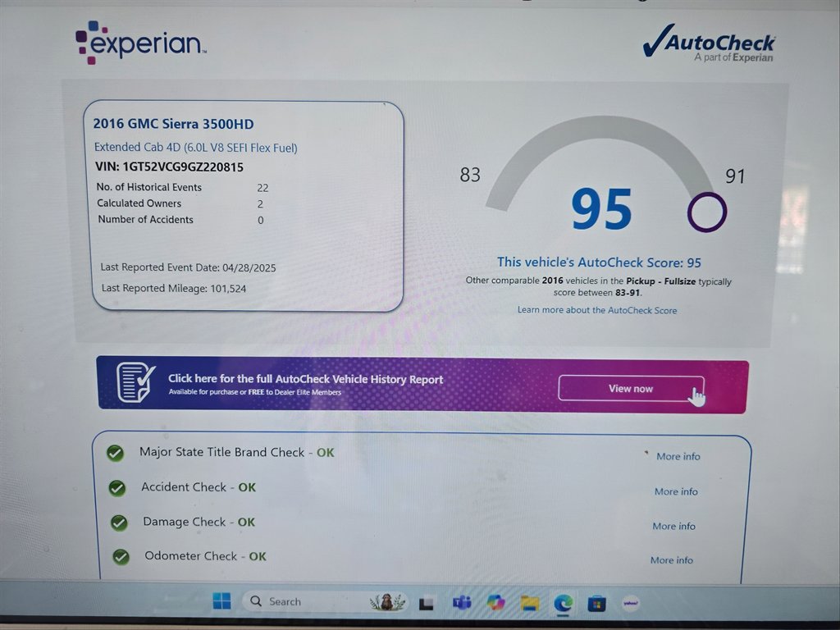Image resolution: width=840 pixels, height=630 pixels.
Task: Open the Yahoo app in the taskbar
Action: [x=630, y=603]
